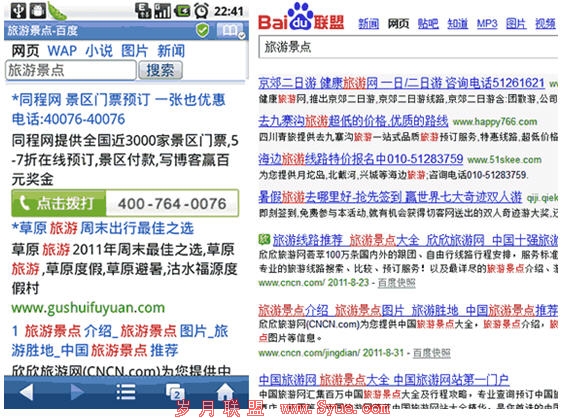Switch to the 小说 tab
This screenshot has height=418, width=563.
click(99, 51)
